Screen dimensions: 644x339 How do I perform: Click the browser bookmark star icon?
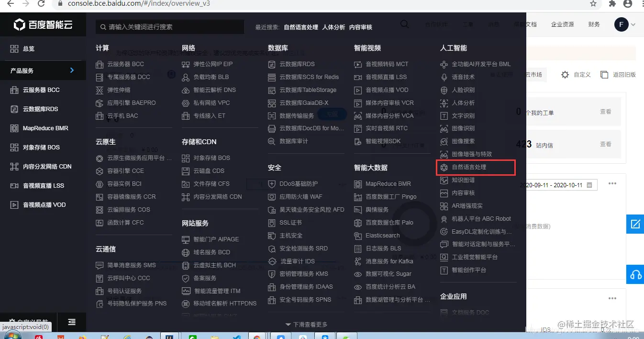click(593, 4)
